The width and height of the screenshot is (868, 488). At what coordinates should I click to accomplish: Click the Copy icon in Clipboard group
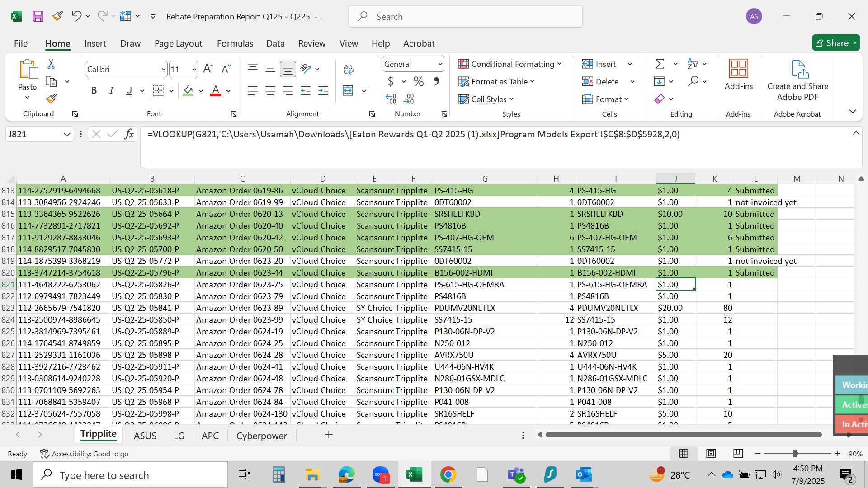[x=51, y=82]
